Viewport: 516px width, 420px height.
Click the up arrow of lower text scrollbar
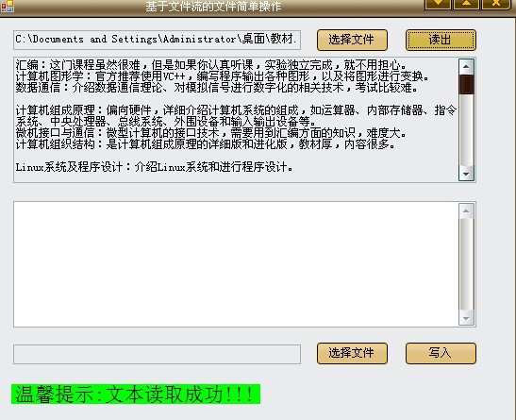[x=466, y=211]
